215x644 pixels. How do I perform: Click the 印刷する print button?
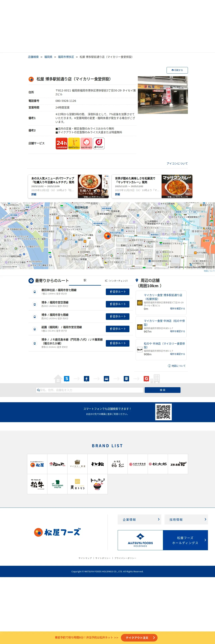pos(177,70)
